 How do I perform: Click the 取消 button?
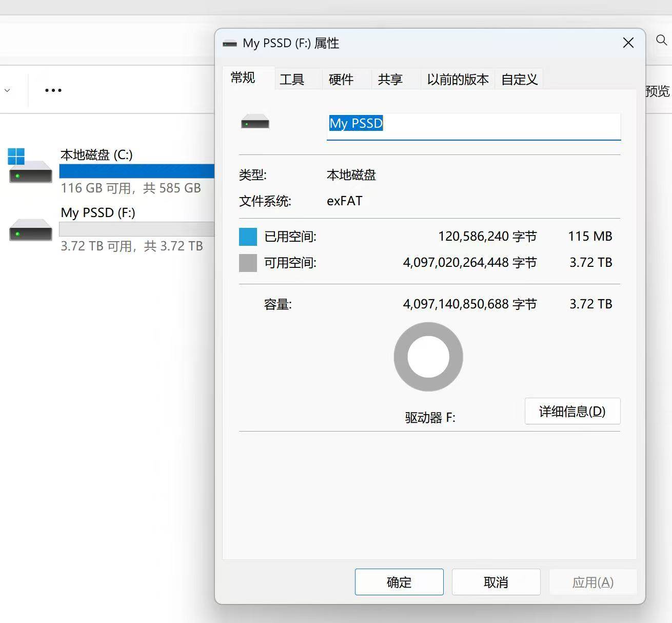pos(496,582)
